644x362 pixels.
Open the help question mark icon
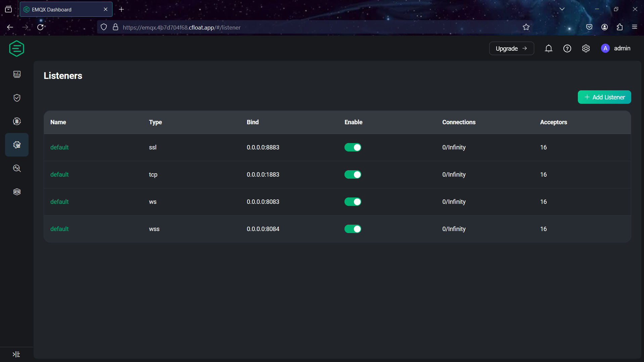click(x=567, y=49)
